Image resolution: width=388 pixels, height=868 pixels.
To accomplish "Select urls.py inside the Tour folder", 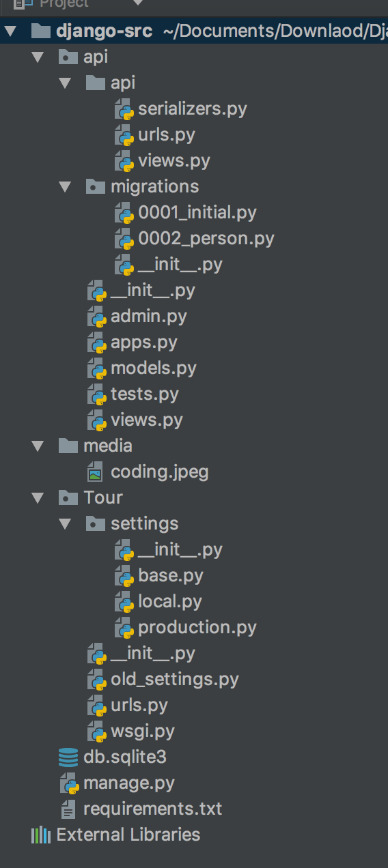I will tap(139, 706).
